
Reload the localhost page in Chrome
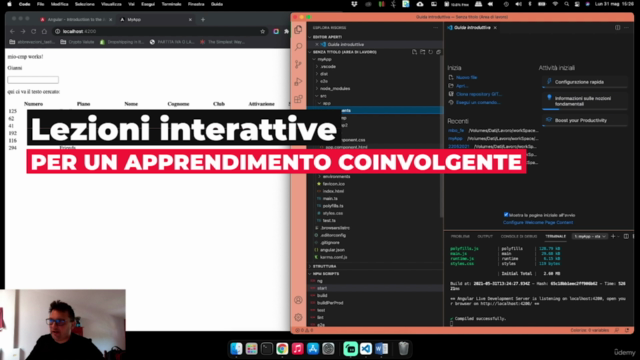click(x=33, y=31)
